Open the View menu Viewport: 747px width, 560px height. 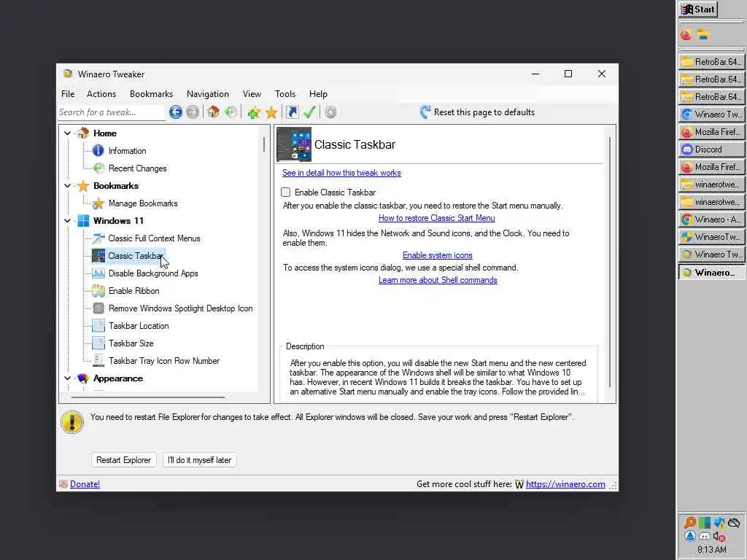(252, 94)
